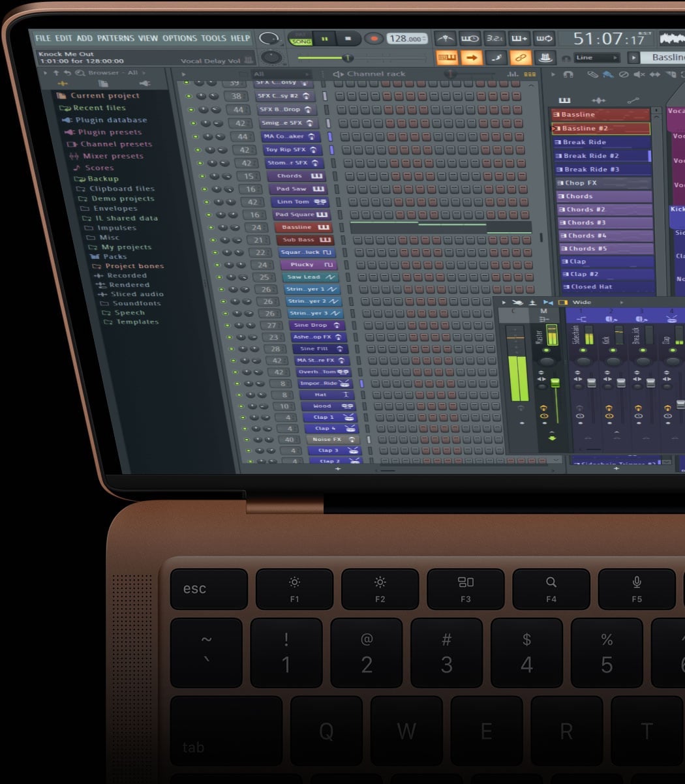The width and height of the screenshot is (685, 784).
Task: Open Recent files in Browser
Action: pyautogui.click(x=93, y=108)
